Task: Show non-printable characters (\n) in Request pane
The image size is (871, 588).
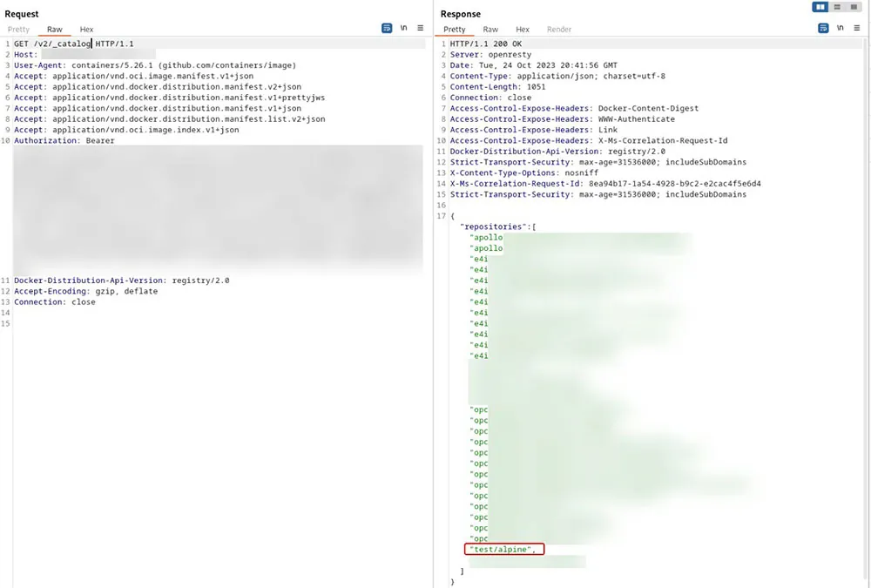Action: [x=404, y=28]
